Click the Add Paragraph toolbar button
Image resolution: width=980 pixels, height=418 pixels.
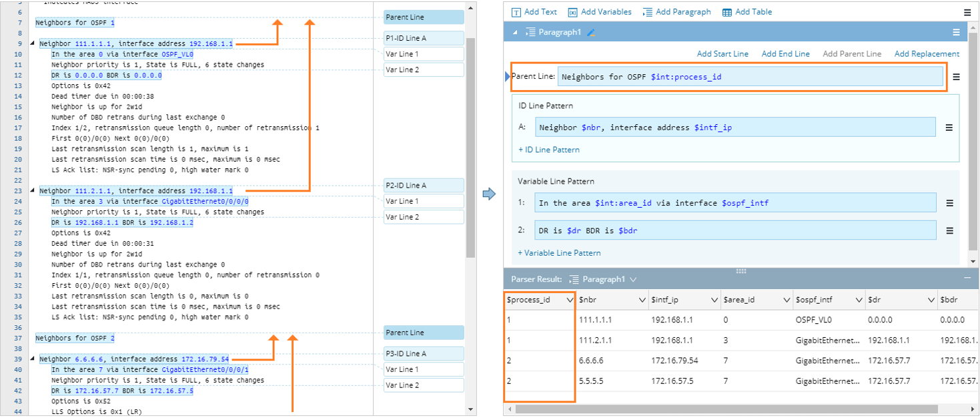(676, 12)
